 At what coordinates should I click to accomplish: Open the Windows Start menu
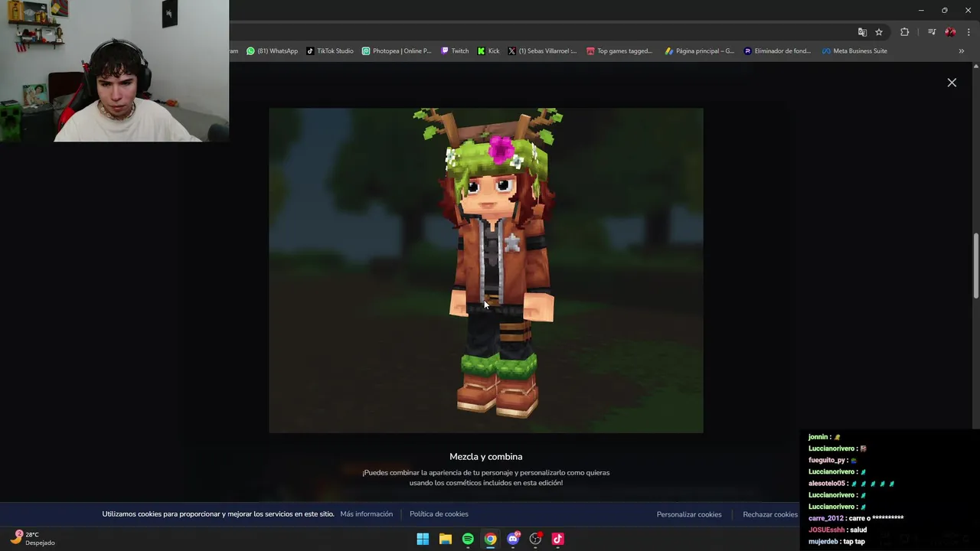(423, 539)
